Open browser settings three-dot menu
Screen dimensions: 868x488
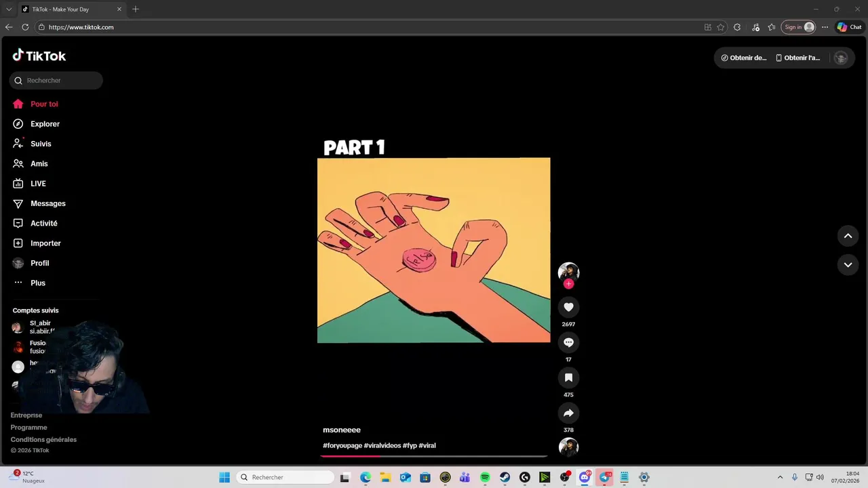(825, 27)
